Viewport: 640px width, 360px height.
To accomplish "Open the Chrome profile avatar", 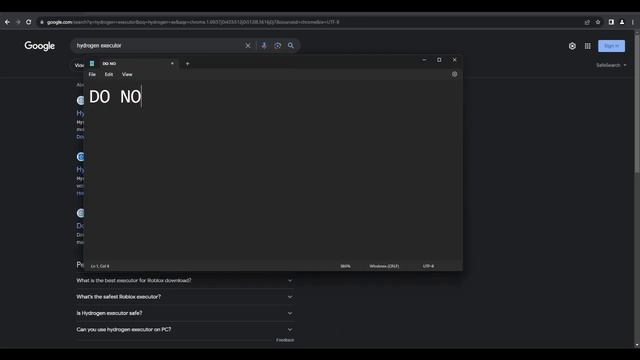I will coord(622,22).
